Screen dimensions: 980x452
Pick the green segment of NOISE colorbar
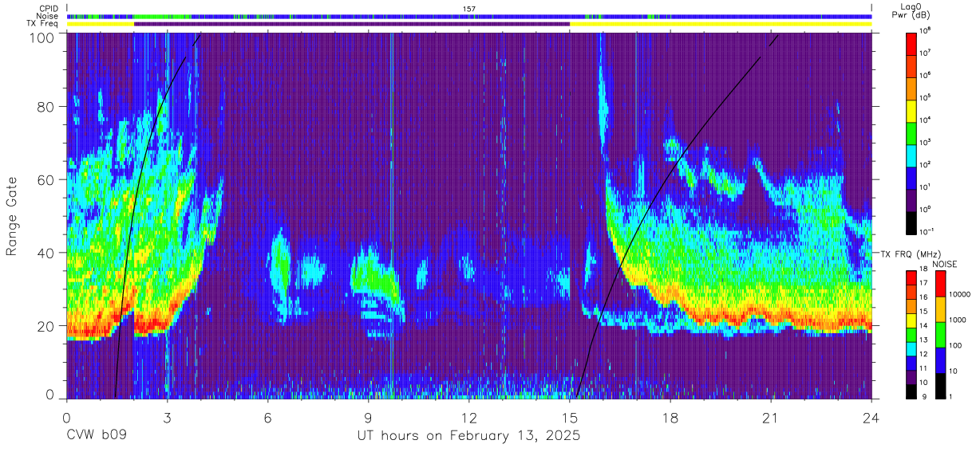click(940, 335)
